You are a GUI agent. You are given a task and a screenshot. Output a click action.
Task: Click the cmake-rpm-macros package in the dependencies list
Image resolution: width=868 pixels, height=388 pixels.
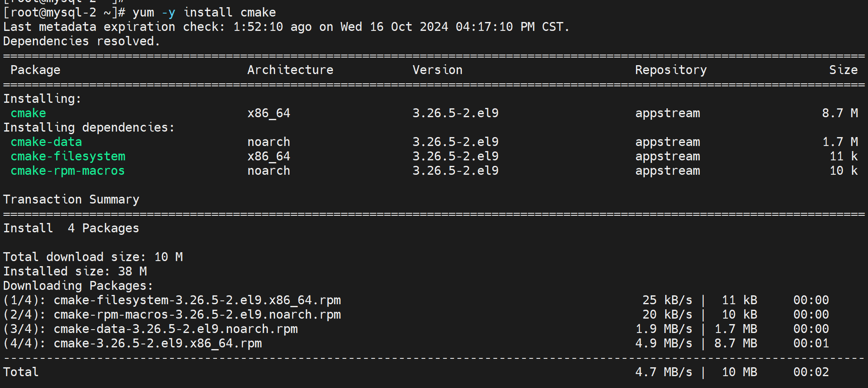(x=68, y=171)
